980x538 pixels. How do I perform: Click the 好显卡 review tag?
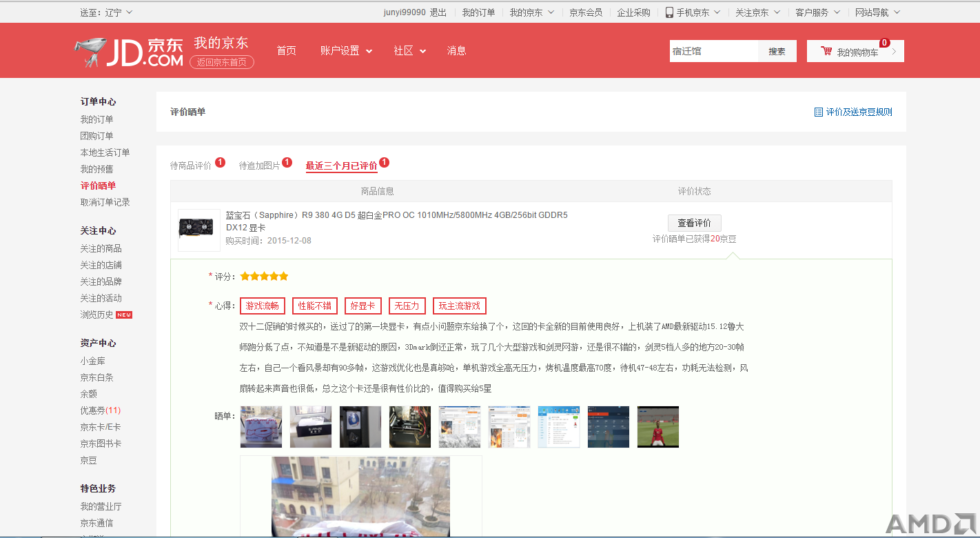click(x=363, y=306)
